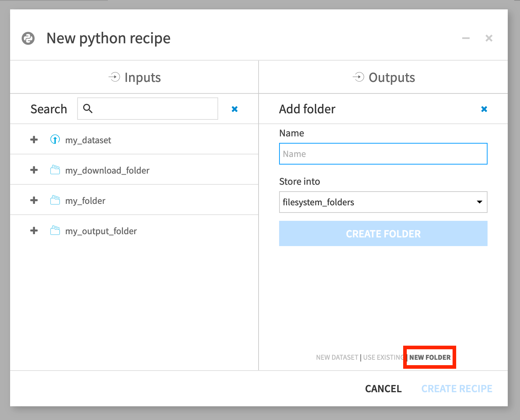The width and height of the screenshot is (520, 420).
Task: Select the highlighted NEW FOLDER option
Action: (x=429, y=357)
